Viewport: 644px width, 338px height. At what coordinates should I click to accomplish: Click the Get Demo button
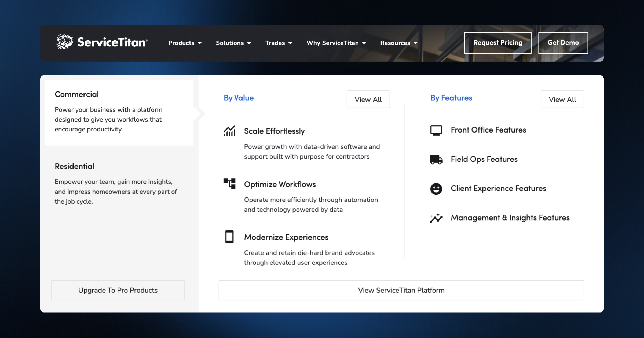(x=563, y=43)
